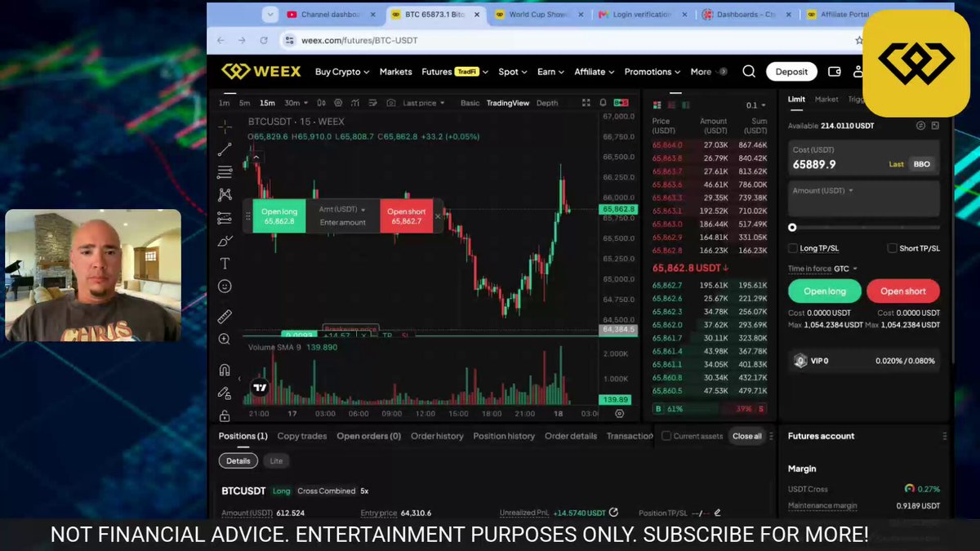Switch to the Lite position view
The height and width of the screenshot is (551, 980).
(277, 461)
